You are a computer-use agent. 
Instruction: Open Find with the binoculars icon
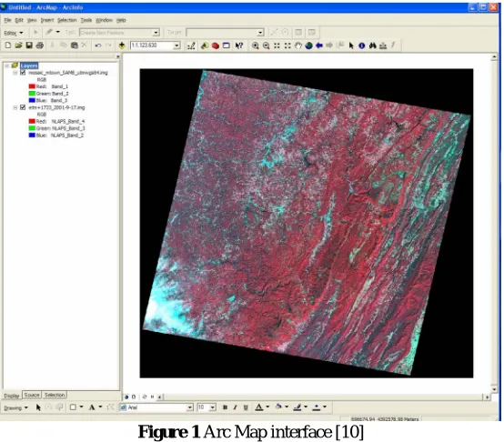(x=372, y=45)
